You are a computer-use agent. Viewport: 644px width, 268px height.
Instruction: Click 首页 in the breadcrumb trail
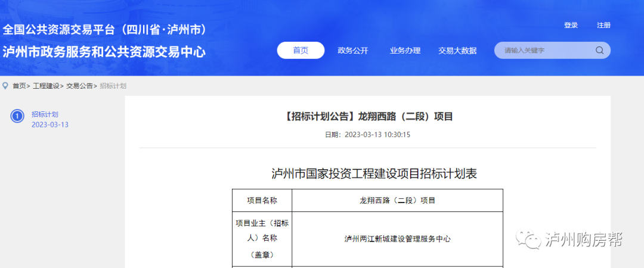tap(19, 86)
